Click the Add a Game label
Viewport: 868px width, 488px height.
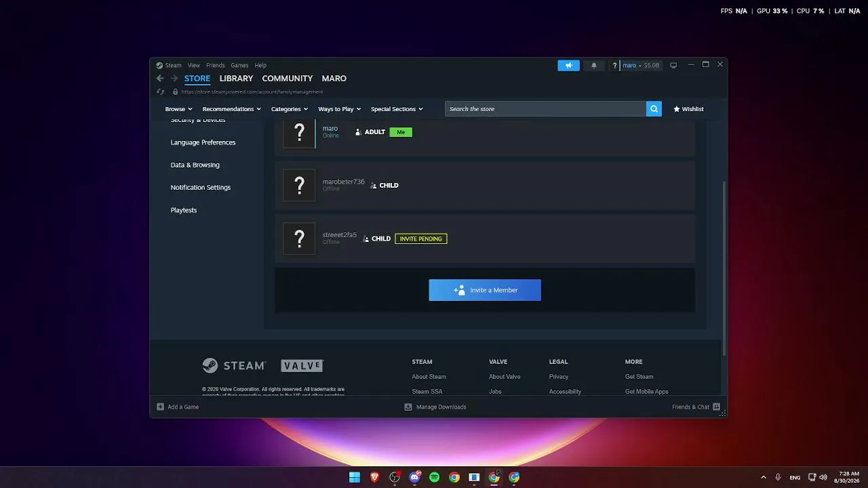tap(183, 407)
